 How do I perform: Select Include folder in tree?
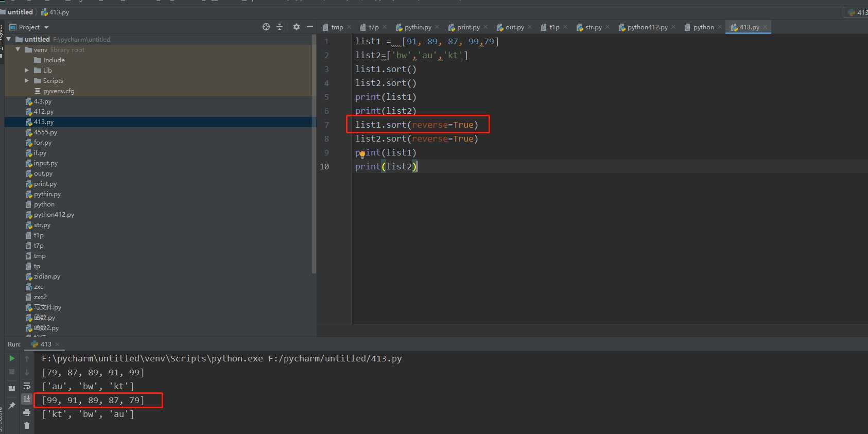tap(54, 60)
